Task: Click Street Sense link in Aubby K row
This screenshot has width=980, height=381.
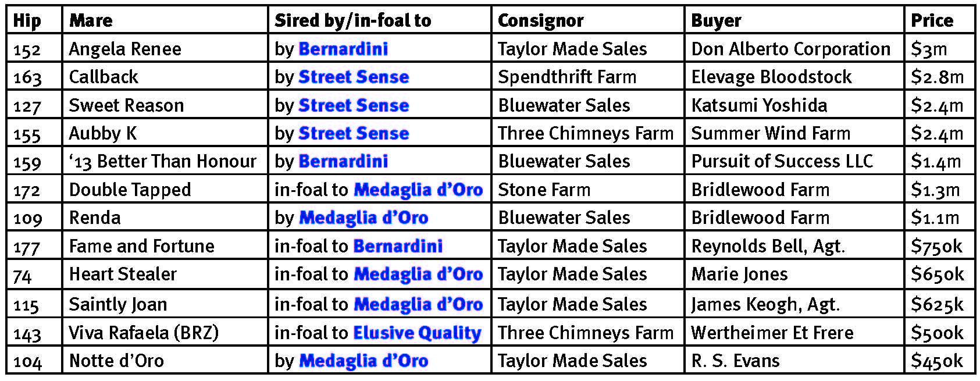Action: point(354,133)
